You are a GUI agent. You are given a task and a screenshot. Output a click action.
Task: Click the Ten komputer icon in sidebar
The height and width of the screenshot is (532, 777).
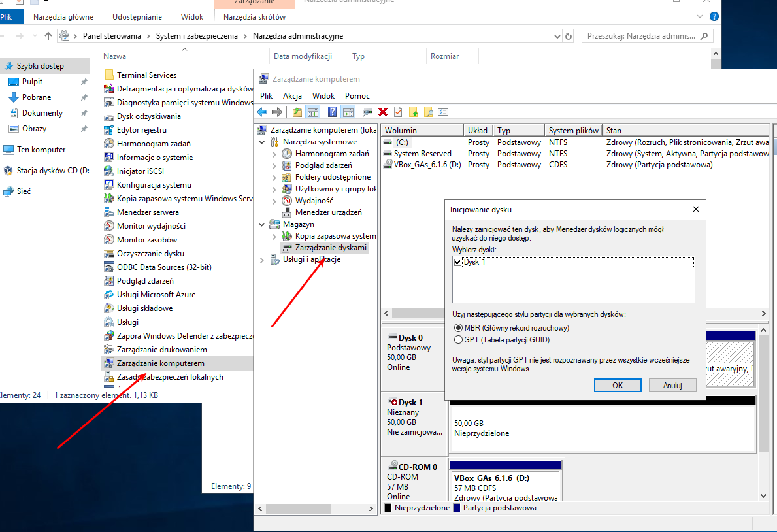(x=8, y=149)
